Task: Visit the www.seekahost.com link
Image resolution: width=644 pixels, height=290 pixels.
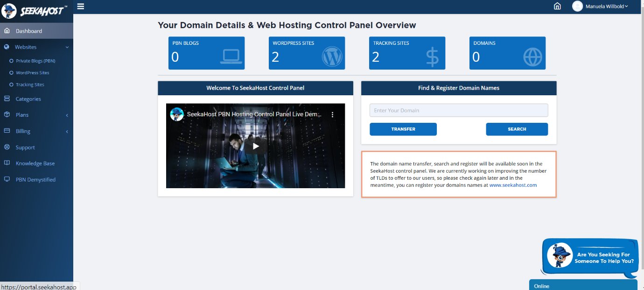Action: point(513,184)
